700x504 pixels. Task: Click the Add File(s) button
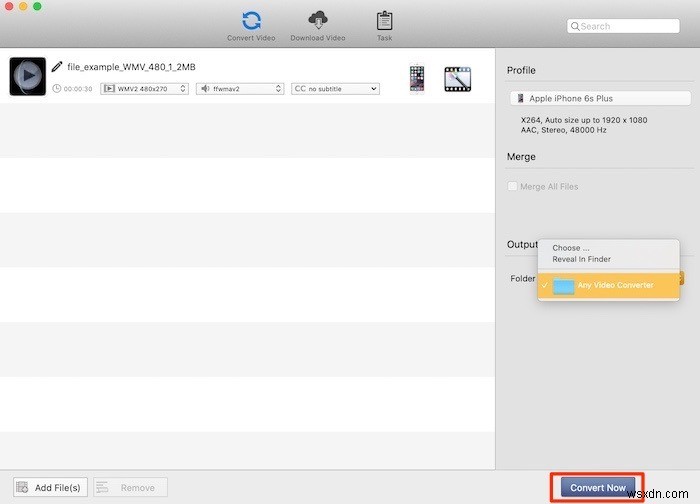click(x=50, y=487)
